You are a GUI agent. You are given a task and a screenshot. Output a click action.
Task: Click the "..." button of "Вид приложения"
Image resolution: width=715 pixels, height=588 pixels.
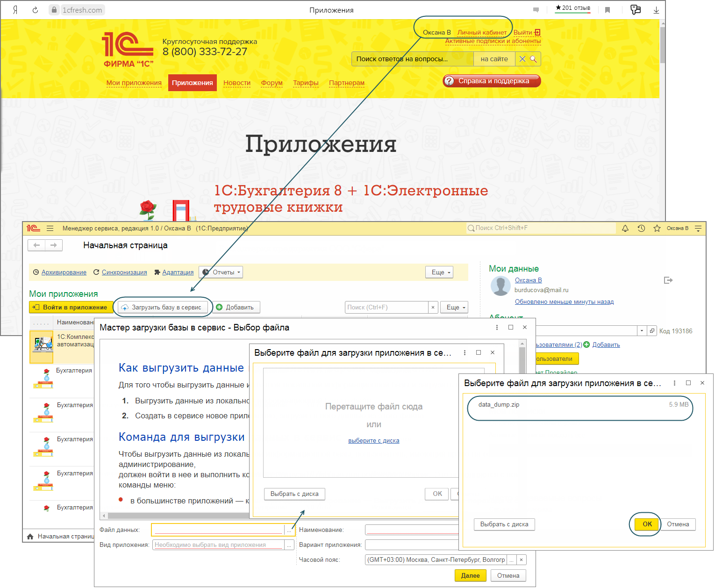[289, 545]
